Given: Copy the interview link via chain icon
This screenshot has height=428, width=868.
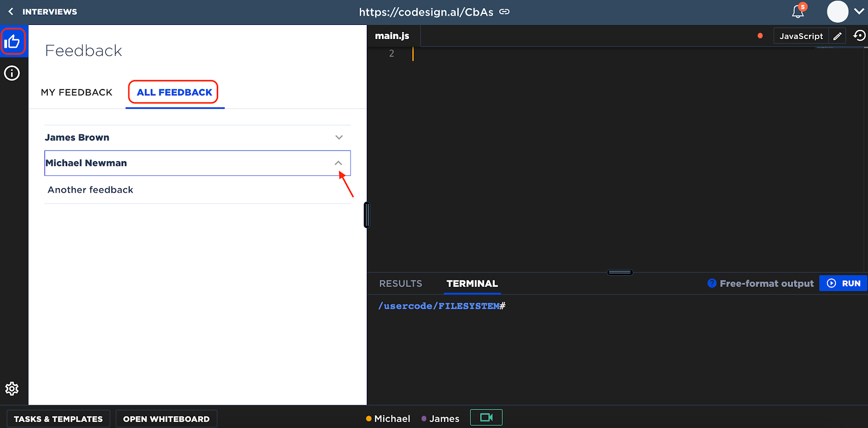Looking at the screenshot, I should point(505,11).
